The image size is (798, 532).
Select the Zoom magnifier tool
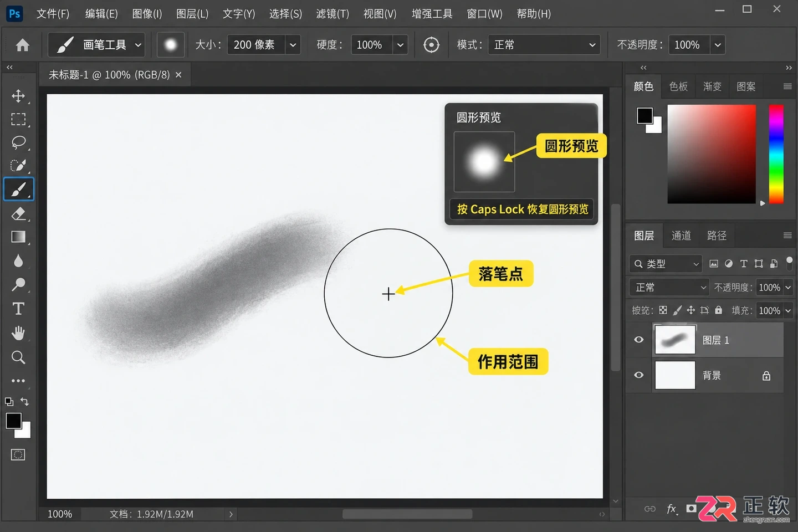click(18, 357)
